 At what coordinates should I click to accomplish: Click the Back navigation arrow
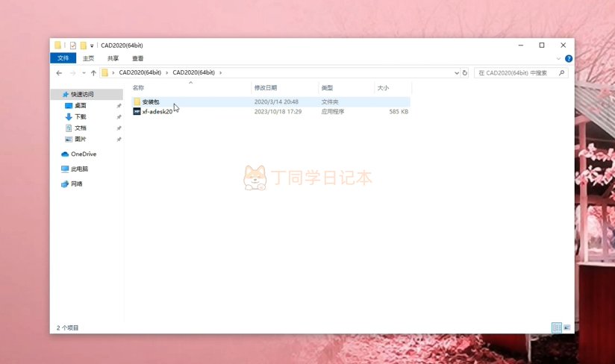coord(59,73)
